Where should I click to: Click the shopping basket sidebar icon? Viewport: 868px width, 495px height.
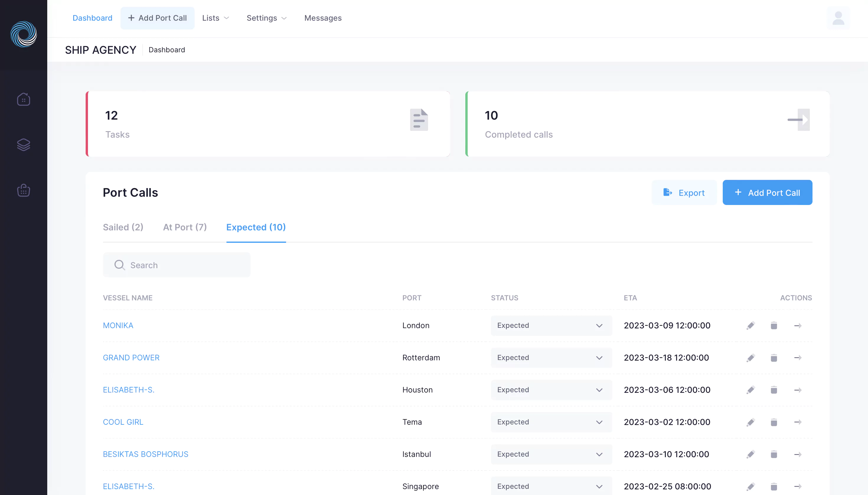pyautogui.click(x=23, y=190)
